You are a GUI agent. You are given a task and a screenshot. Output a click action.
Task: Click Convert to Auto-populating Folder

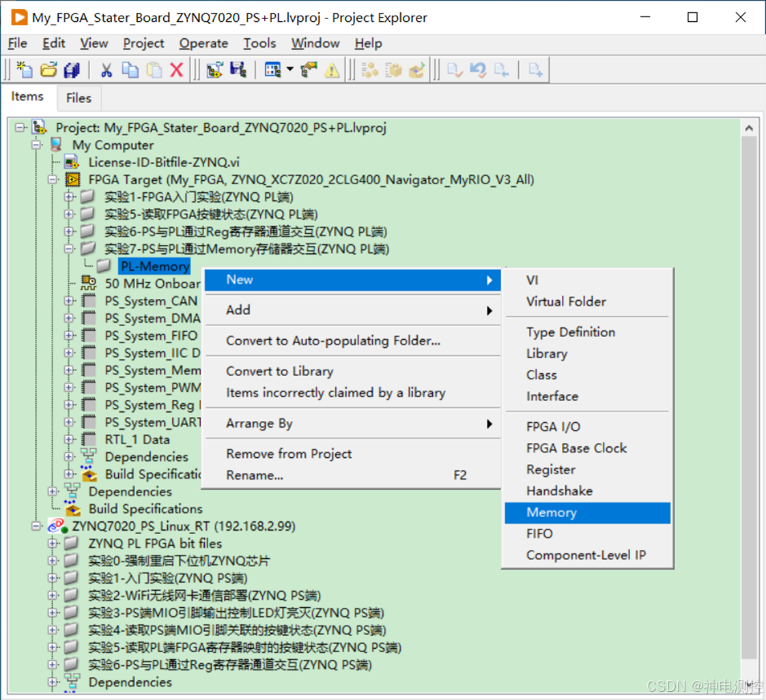click(x=352, y=340)
